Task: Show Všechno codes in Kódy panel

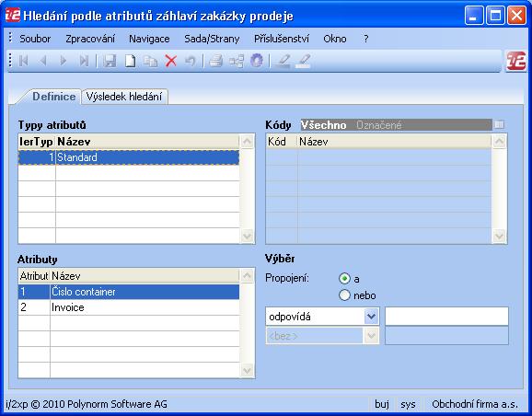Action: point(324,125)
